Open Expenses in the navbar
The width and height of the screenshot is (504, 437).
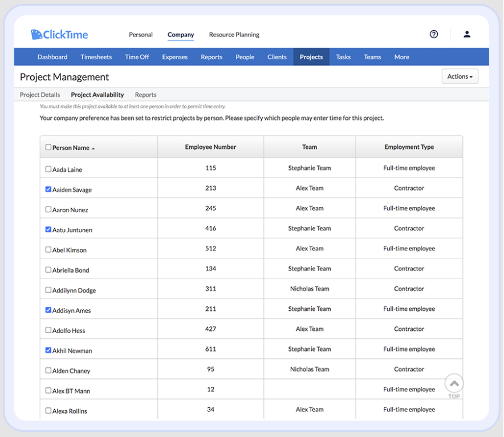pos(175,57)
